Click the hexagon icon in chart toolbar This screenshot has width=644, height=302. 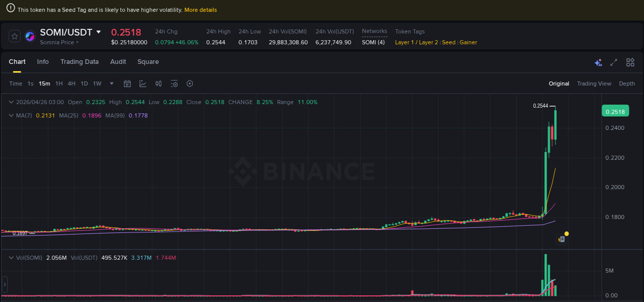pyautogui.click(x=190, y=83)
